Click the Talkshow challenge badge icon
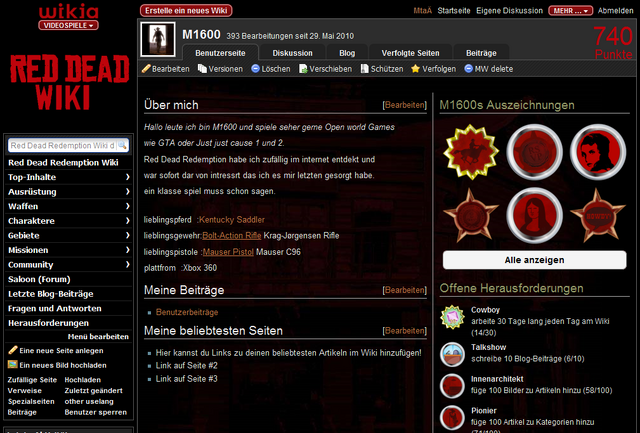 [x=452, y=354]
